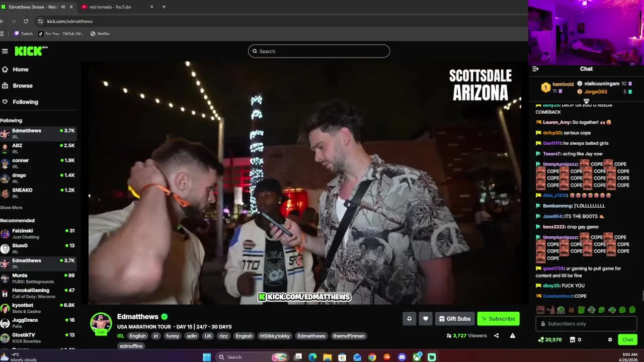Open the ABZ channel in Following list
The height and width of the screenshot is (362, 644).
[38, 148]
